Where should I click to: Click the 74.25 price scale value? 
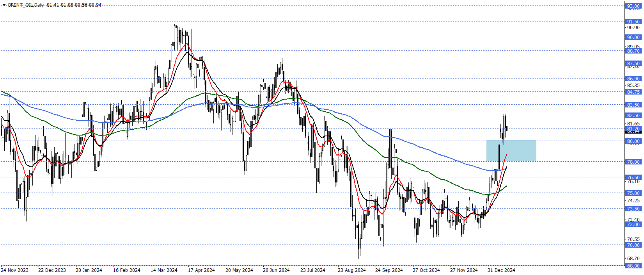click(x=633, y=200)
